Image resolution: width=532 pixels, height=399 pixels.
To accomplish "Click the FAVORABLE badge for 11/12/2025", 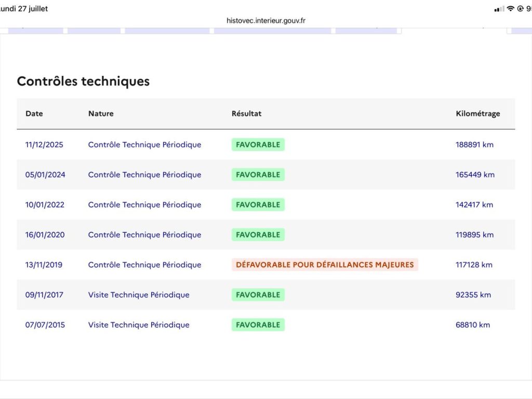I will [258, 144].
